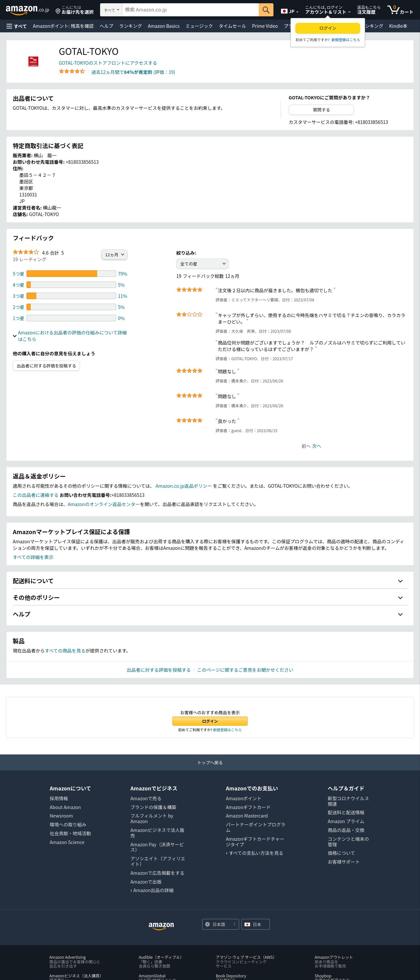Open Amazon.co.jp返品ポリシー link
The width and height of the screenshot is (420, 980).
(184, 486)
